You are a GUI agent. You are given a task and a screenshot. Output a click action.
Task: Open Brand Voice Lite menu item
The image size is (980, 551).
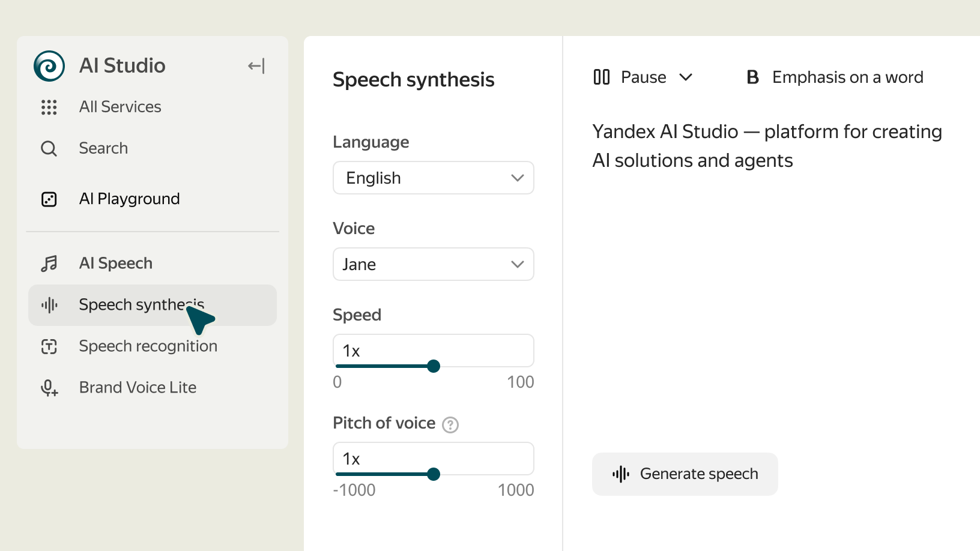pos(138,388)
